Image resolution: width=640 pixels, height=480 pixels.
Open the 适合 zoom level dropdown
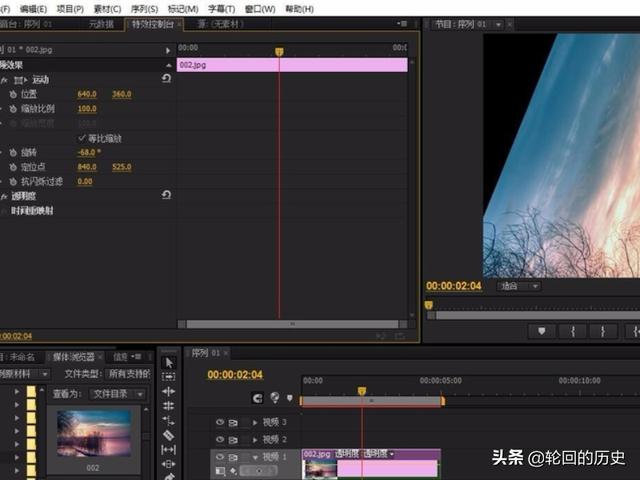518,286
